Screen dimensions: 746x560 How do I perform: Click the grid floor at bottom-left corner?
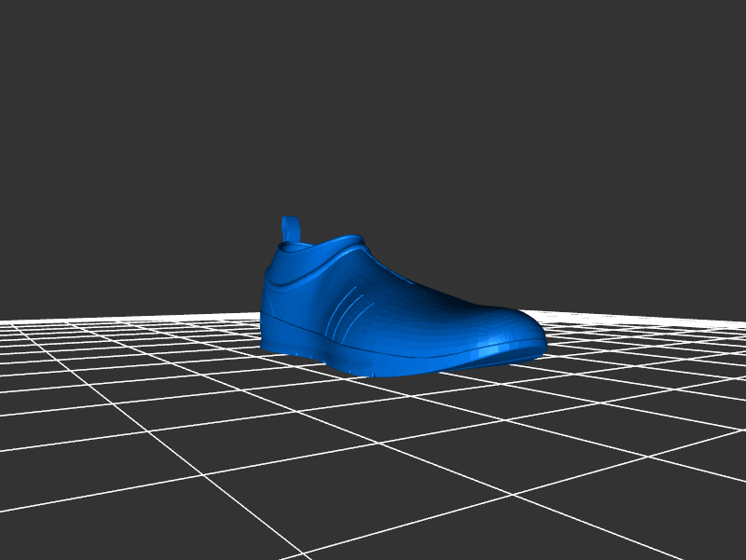coord(37,531)
